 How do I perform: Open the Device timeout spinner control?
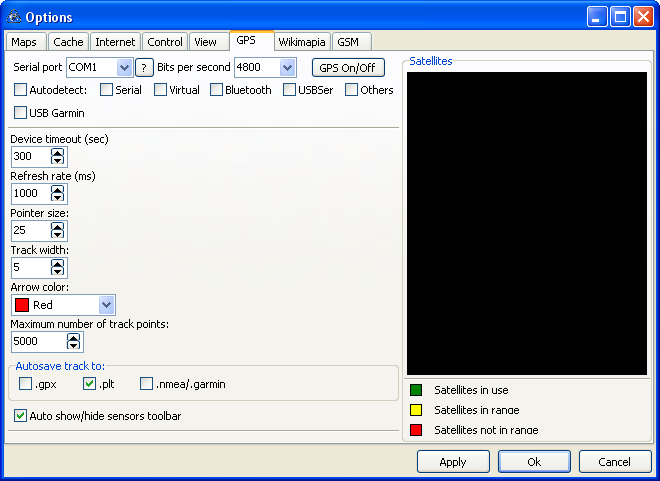point(57,156)
